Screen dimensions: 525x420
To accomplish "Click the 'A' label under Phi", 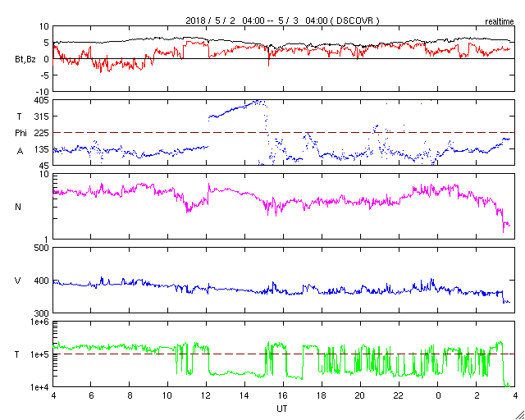I will [21, 152].
